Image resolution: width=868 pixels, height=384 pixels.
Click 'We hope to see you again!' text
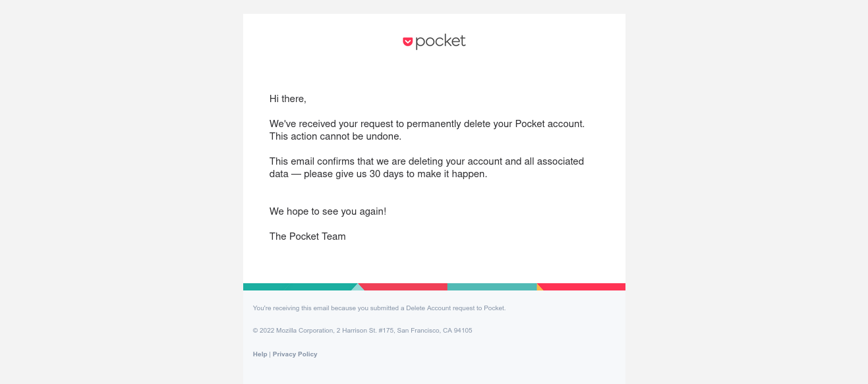(x=328, y=211)
